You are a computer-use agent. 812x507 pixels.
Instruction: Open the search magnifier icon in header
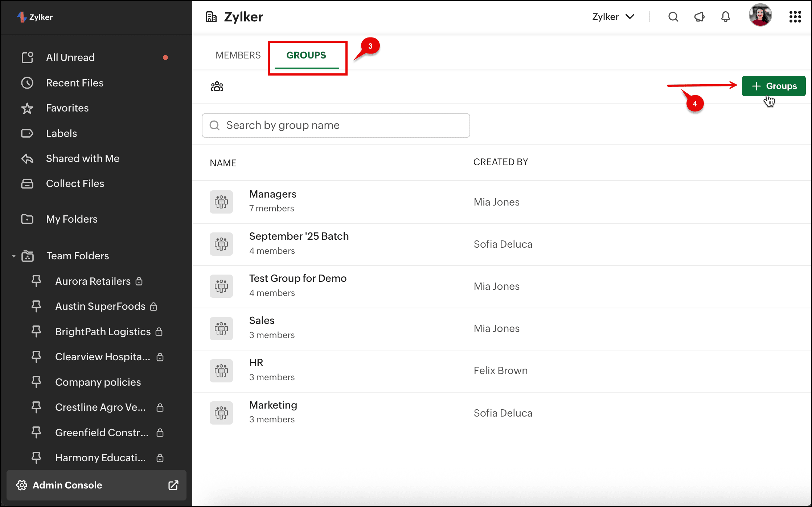click(x=673, y=17)
